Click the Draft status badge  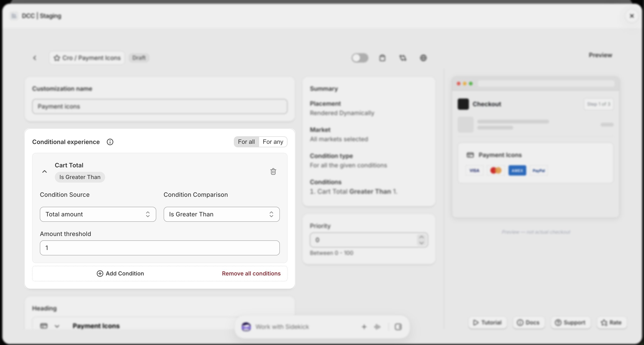click(x=139, y=58)
